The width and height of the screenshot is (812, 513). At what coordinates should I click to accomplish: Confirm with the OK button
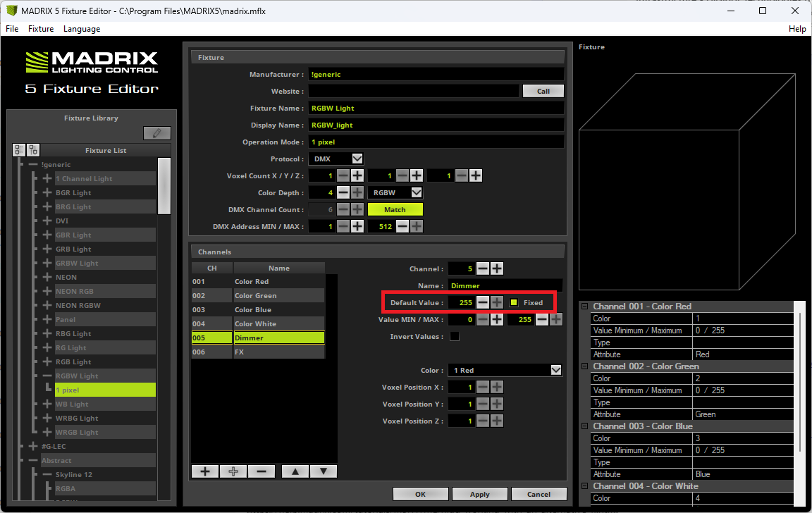(421, 495)
